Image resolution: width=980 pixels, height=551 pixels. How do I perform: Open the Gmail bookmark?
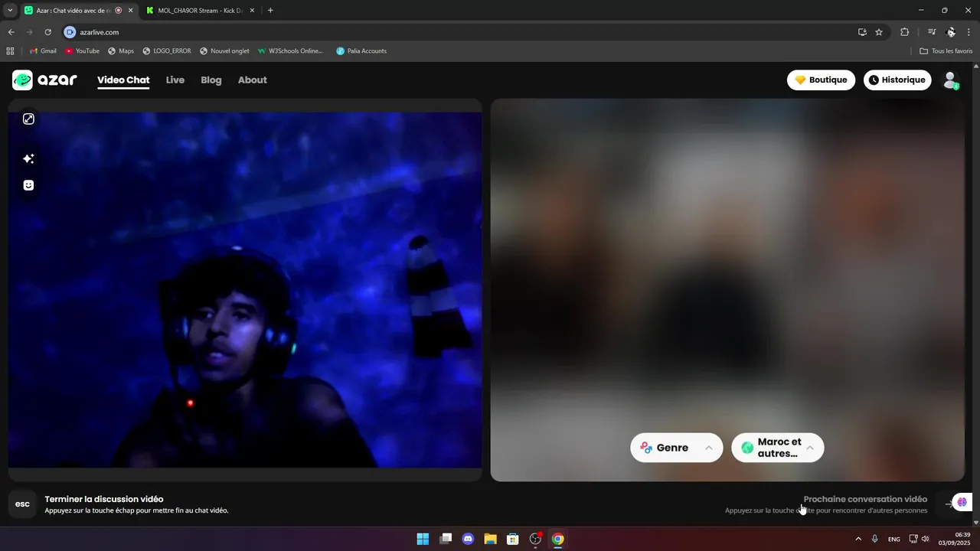tap(43, 51)
